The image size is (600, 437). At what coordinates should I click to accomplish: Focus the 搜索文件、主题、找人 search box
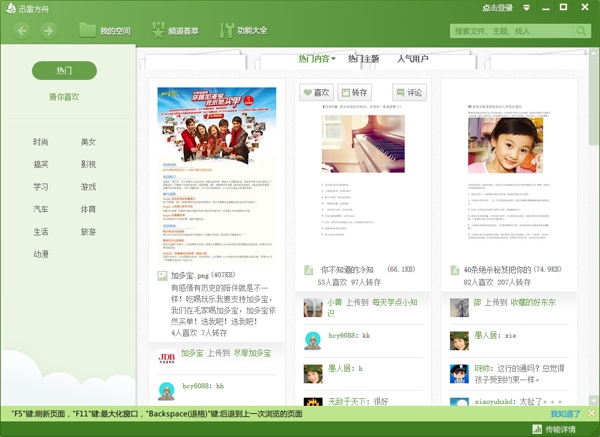(x=512, y=31)
